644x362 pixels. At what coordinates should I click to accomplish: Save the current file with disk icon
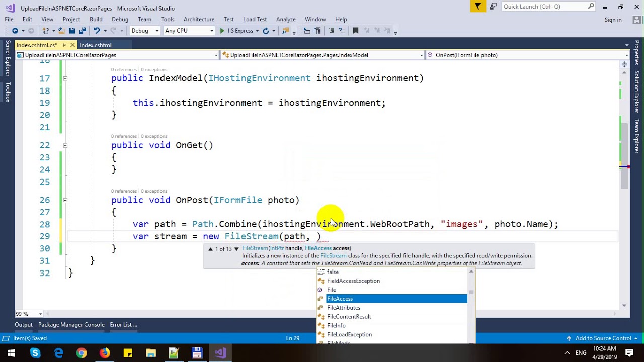click(x=72, y=31)
